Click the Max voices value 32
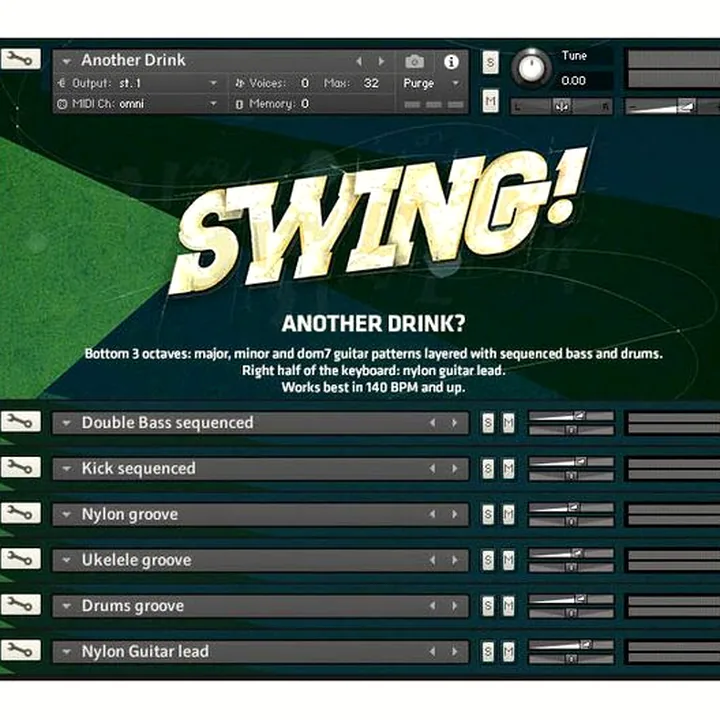Image resolution: width=720 pixels, height=720 pixels. coord(371,84)
